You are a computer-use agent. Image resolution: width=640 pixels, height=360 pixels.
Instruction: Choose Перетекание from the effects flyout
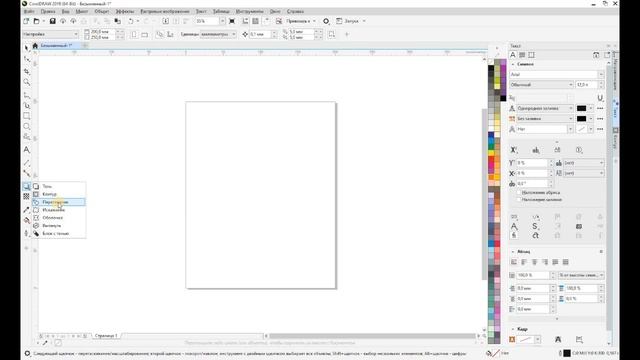click(x=59, y=202)
